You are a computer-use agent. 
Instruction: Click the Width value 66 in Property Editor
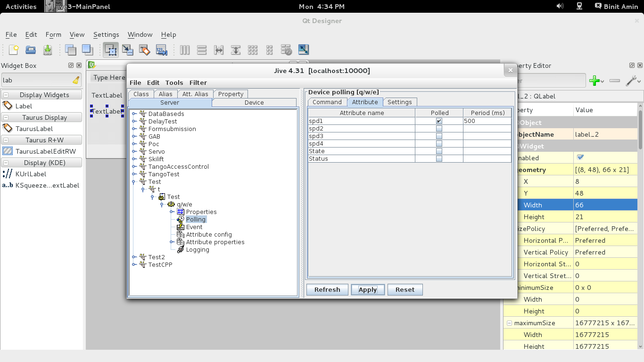(x=605, y=205)
